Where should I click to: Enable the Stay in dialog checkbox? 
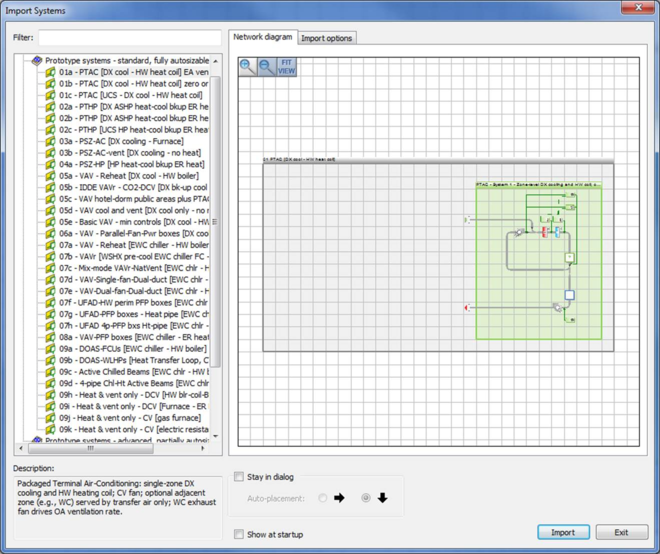click(239, 477)
